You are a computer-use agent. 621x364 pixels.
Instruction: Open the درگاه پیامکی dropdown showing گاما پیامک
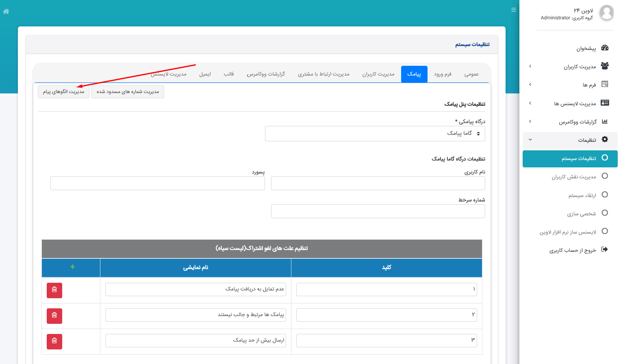(375, 133)
